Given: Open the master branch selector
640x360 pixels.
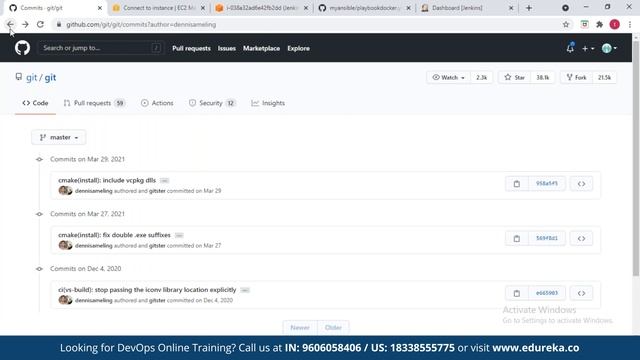Looking at the screenshot, I should pos(59,137).
